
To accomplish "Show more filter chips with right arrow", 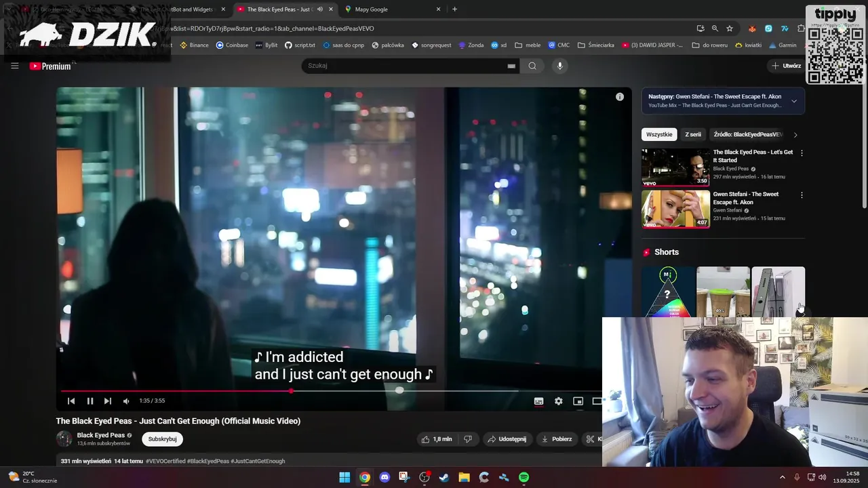I will [795, 135].
